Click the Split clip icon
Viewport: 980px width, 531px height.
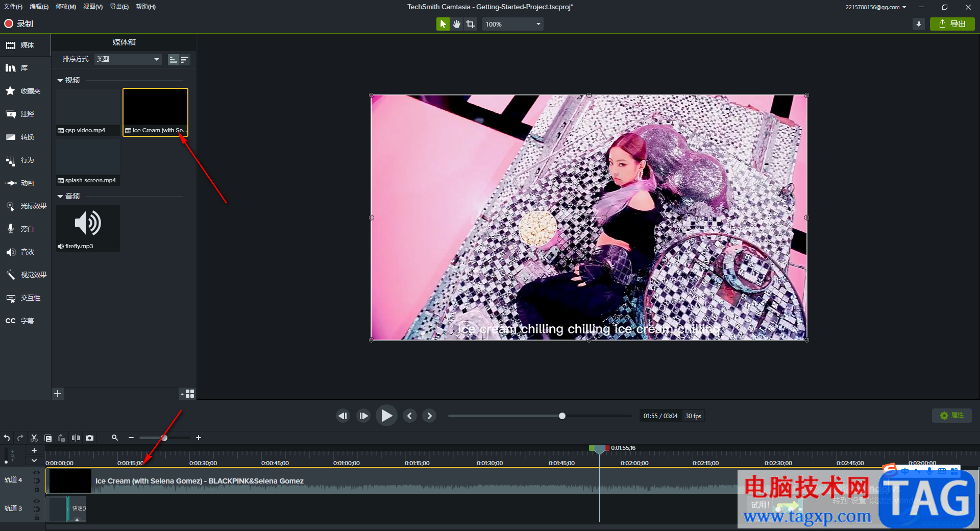pyautogui.click(x=76, y=438)
